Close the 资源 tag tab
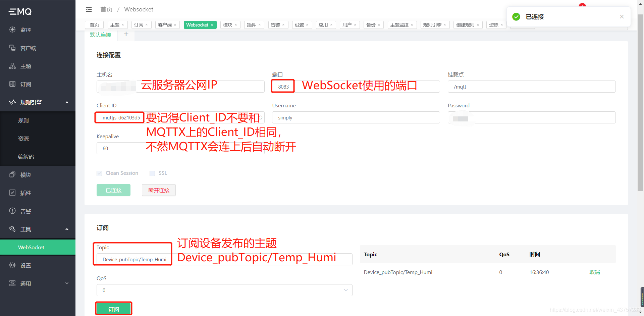644x316 pixels. (502, 25)
